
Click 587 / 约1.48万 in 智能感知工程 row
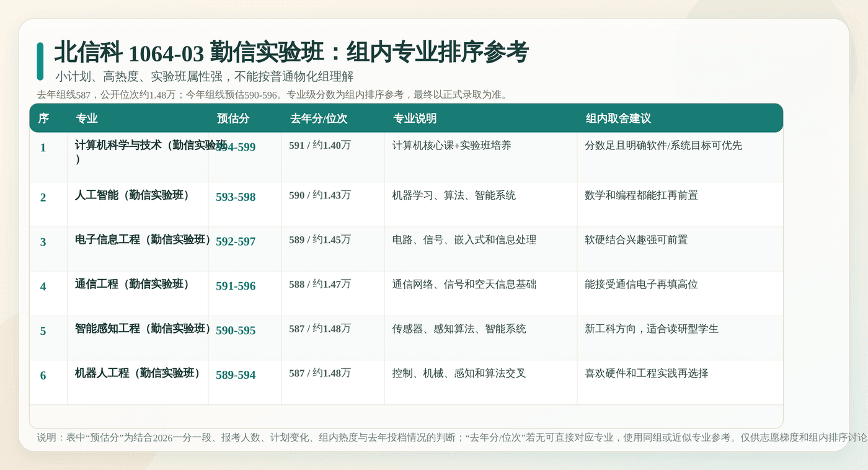tap(320, 329)
